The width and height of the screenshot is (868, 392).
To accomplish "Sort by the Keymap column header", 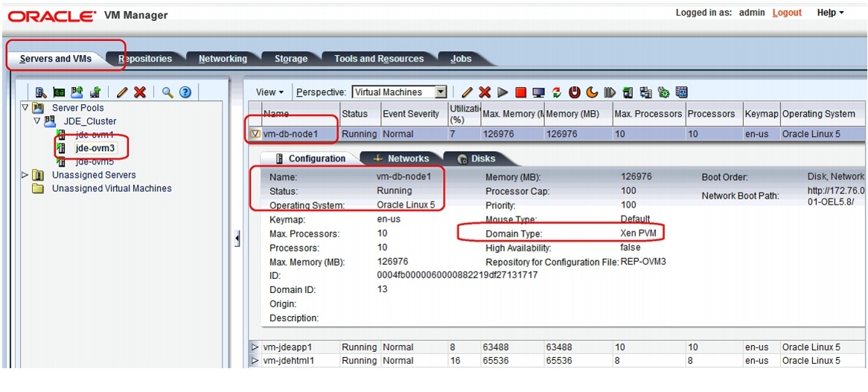I will tap(762, 114).
